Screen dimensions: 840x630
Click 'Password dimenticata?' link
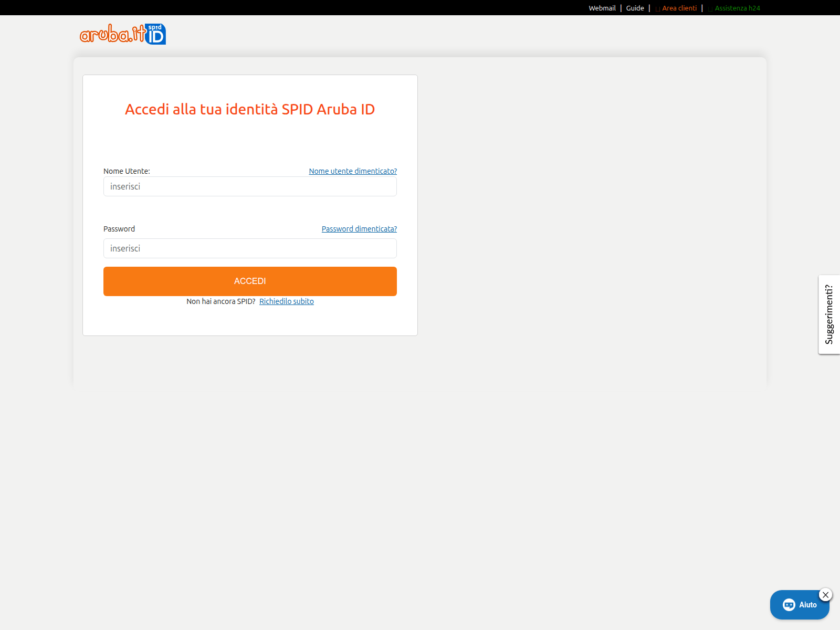359,229
